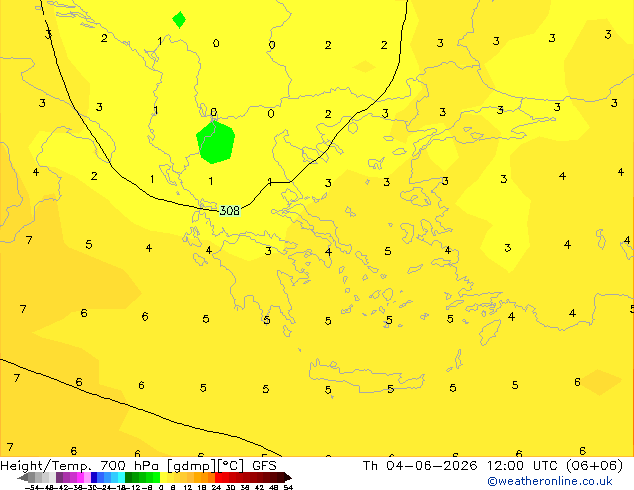Click the Height/Temp. 700 hPa title text
Screen dimensions: 634x490
[80, 466]
